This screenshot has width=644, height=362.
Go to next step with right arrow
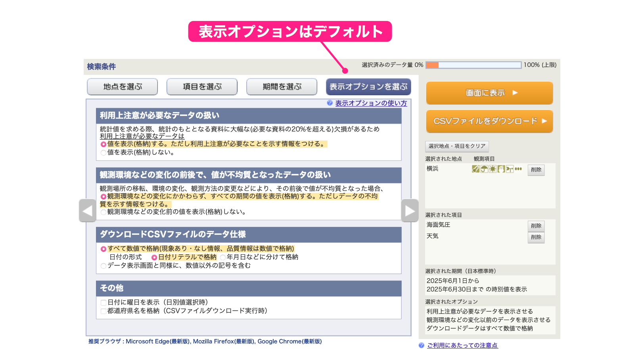410,211
